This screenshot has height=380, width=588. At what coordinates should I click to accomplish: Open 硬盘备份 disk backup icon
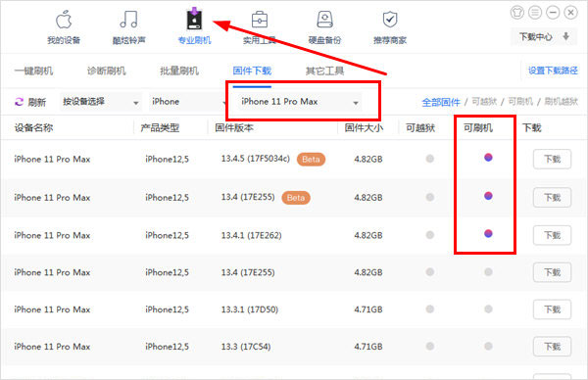coord(324,20)
